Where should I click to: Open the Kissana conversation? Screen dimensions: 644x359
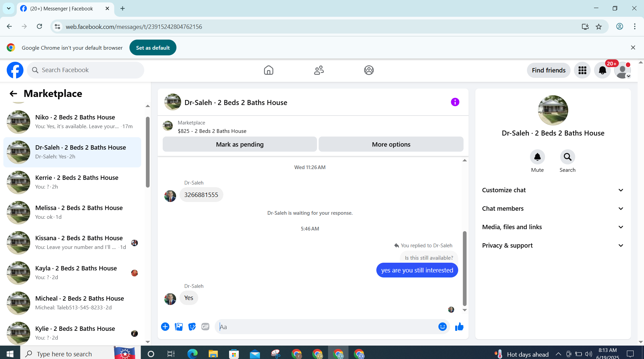[x=72, y=243]
